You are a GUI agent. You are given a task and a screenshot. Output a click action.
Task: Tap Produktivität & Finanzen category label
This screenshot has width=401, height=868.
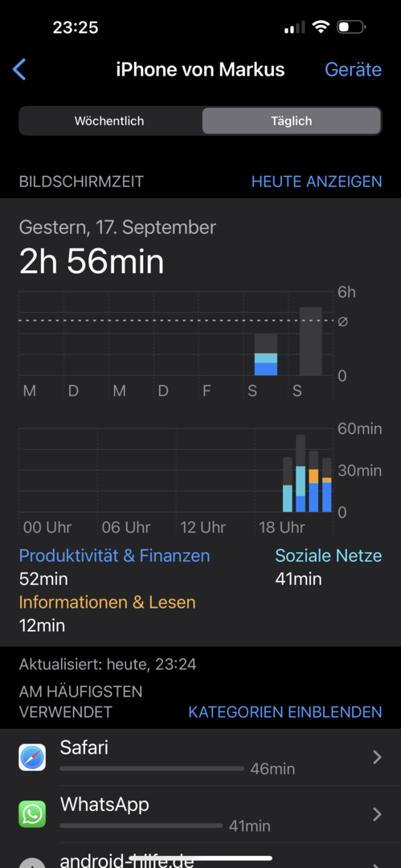(115, 556)
